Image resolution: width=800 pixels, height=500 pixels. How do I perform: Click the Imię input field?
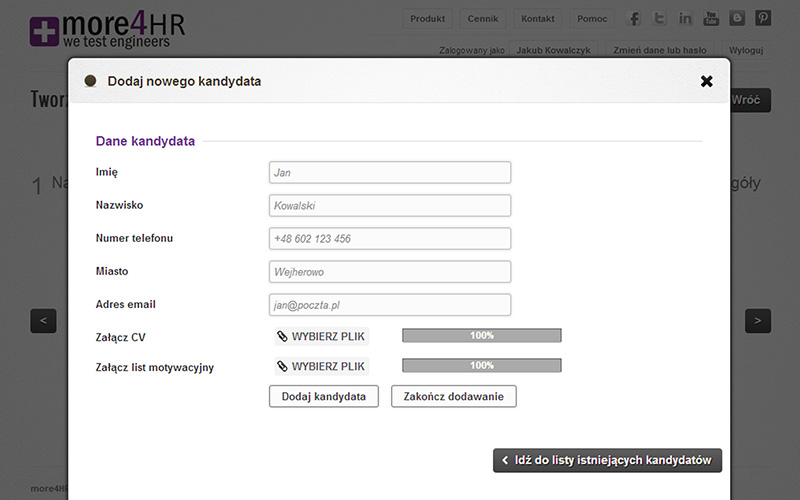390,172
